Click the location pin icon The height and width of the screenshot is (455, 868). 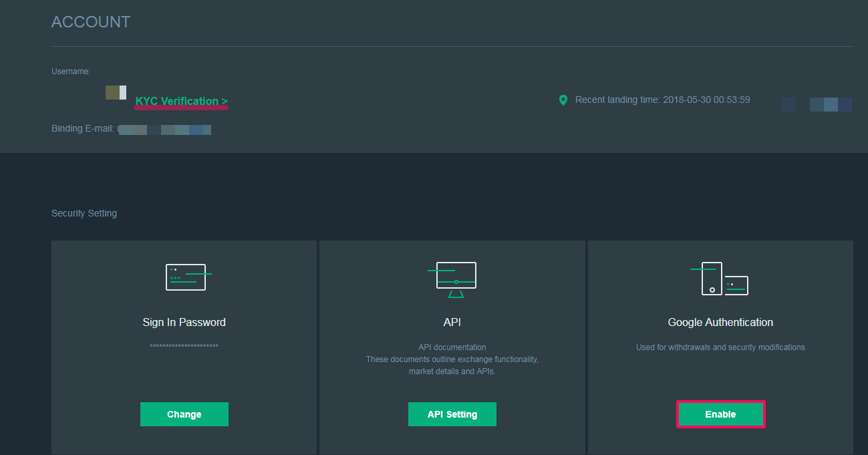563,100
